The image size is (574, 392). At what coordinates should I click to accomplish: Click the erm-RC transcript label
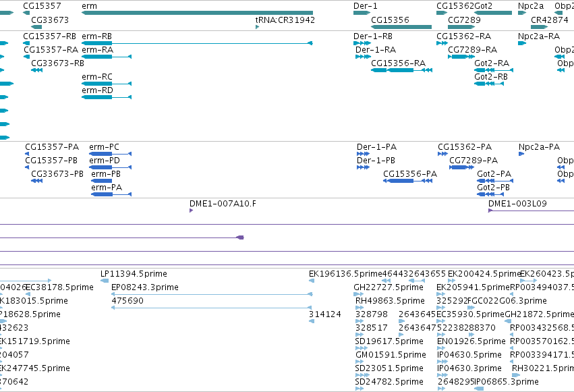(x=97, y=77)
